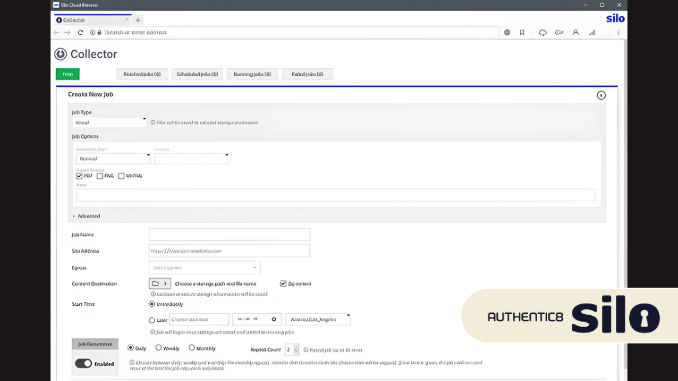
Task: Close the Collector browser tab
Action: 127,19
